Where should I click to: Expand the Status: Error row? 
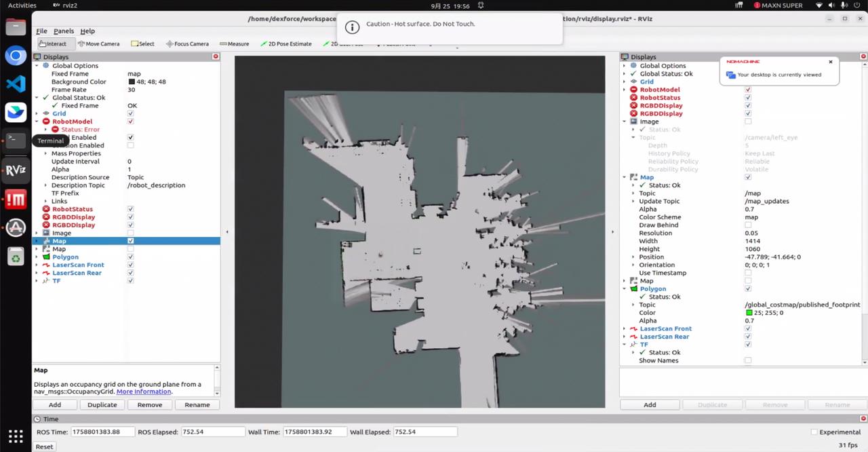click(45, 130)
